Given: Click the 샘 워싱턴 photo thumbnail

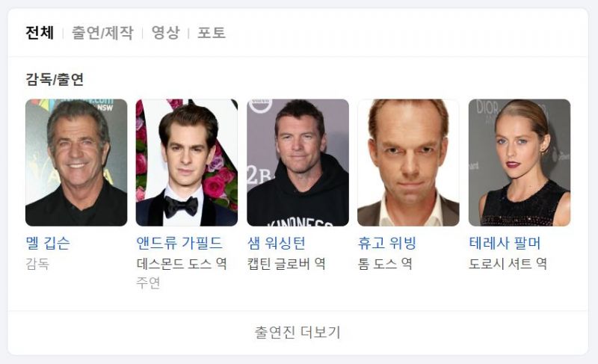Looking at the screenshot, I should (298, 162).
